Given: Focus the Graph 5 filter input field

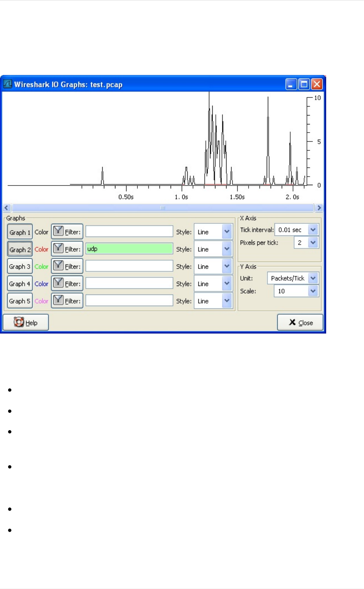Looking at the screenshot, I should pos(129,300).
